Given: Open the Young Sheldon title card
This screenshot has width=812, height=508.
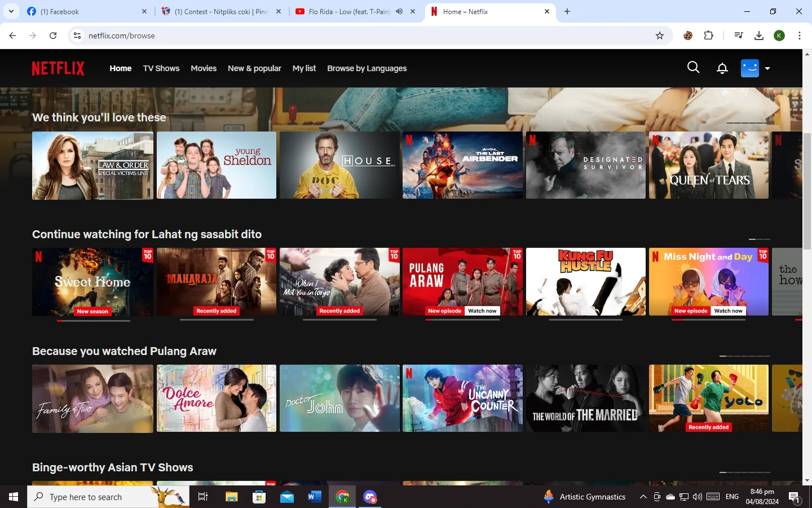Looking at the screenshot, I should [x=217, y=165].
